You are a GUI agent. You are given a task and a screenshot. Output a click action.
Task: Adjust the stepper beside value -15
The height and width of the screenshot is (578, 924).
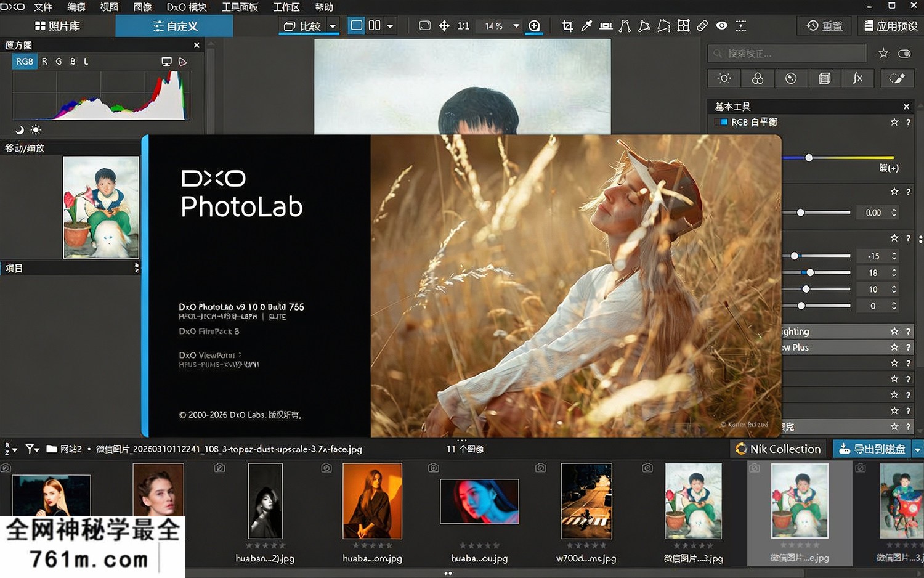(894, 256)
